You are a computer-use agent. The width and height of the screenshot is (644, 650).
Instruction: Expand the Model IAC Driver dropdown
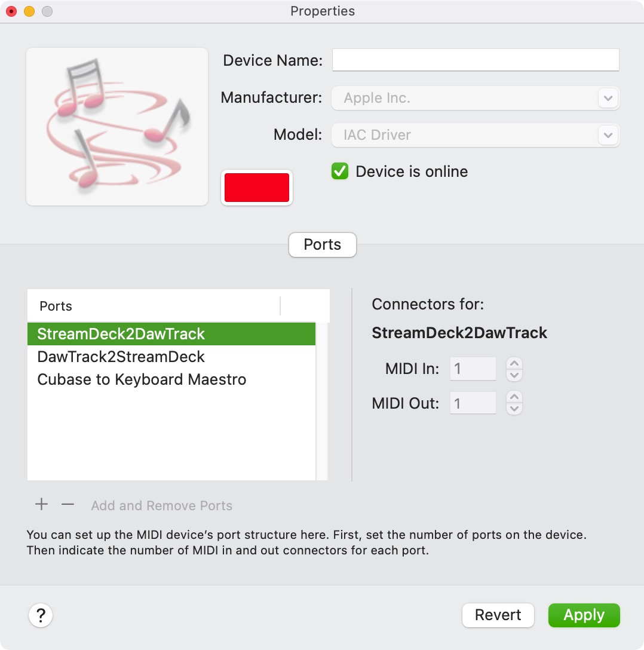click(608, 135)
